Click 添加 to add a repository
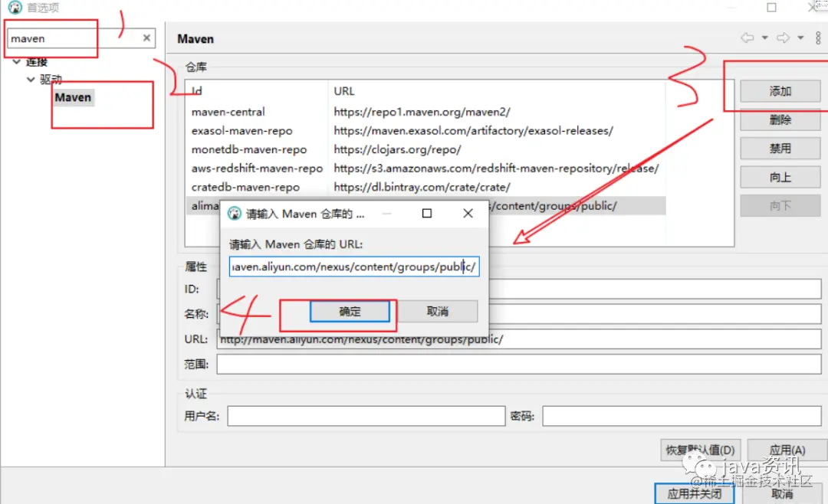Screen dimensions: 828x504 click(780, 91)
